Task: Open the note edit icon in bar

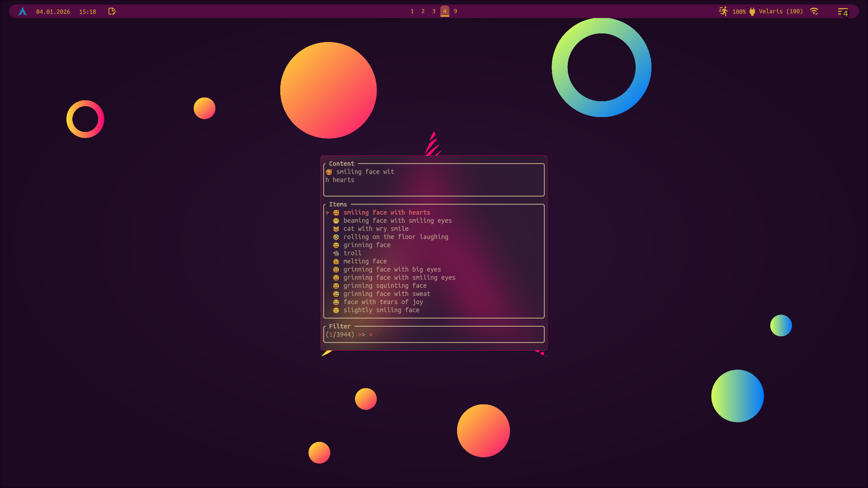Action: (x=112, y=11)
